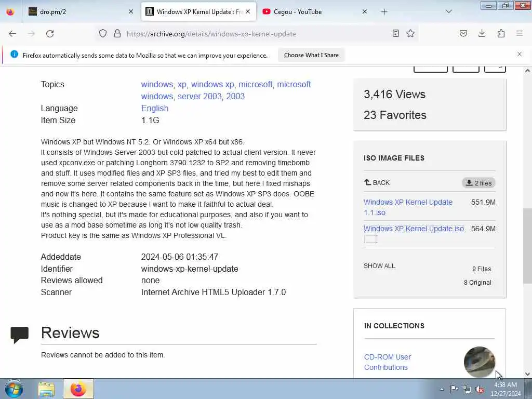Click the scrollbar up arrow
The width and height of the screenshot is (532, 399).
point(527,71)
